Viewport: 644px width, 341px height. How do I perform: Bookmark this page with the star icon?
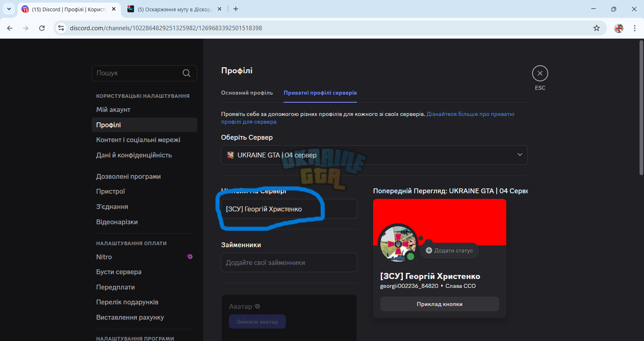pos(597,28)
